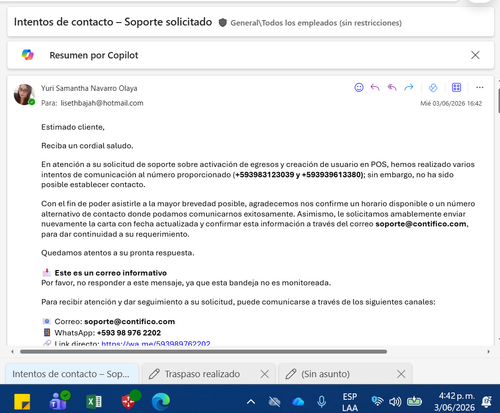
Task: Close the (Sin asunto) draft tab
Action: (401, 374)
